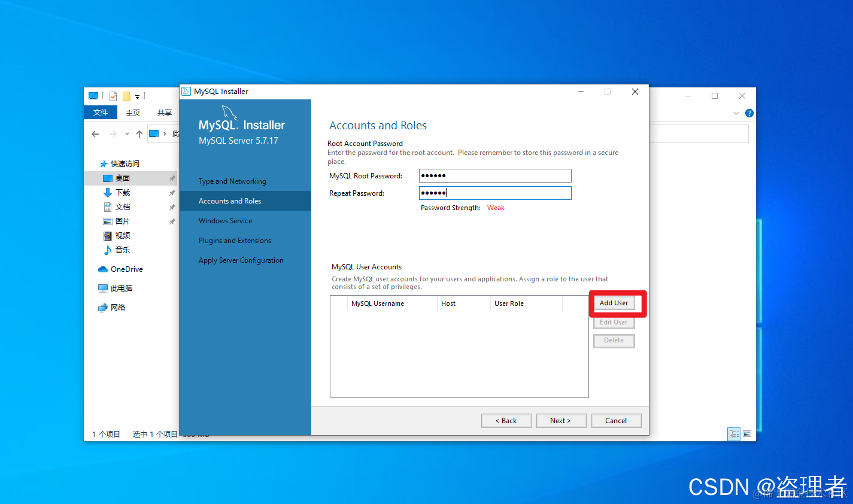Go back using Explorer's back arrow
853x504 pixels.
click(x=95, y=134)
